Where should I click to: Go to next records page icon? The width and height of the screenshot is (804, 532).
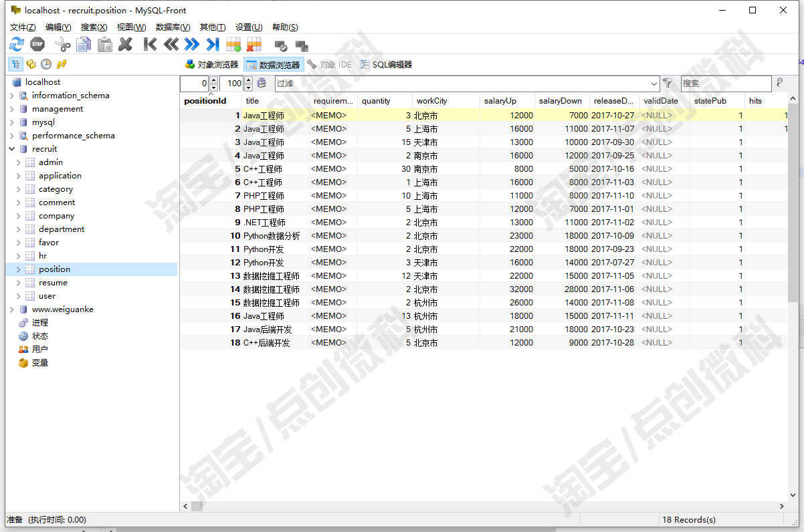(192, 44)
